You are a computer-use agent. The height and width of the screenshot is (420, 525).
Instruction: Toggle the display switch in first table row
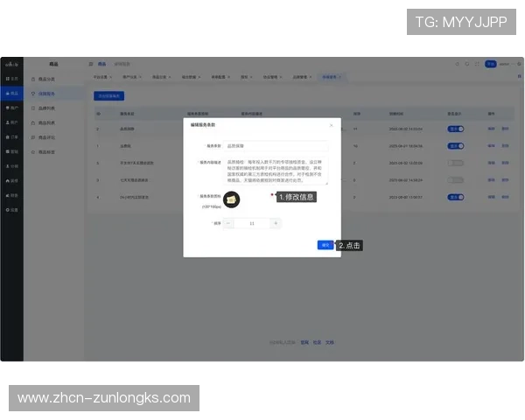pyautogui.click(x=455, y=129)
